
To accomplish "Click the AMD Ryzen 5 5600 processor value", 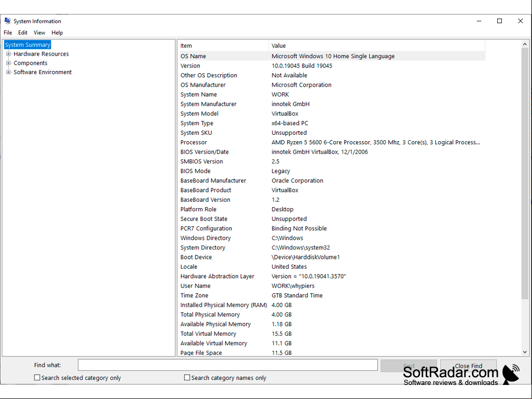I will point(376,143).
